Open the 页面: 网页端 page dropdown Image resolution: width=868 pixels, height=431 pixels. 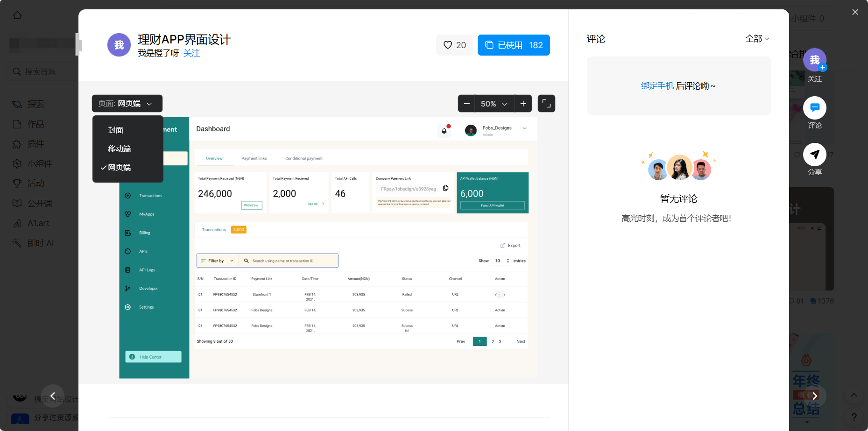(x=127, y=104)
